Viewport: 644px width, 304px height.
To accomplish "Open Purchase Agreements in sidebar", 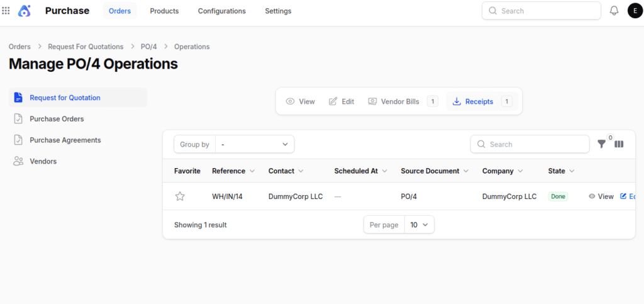I will [78, 140].
